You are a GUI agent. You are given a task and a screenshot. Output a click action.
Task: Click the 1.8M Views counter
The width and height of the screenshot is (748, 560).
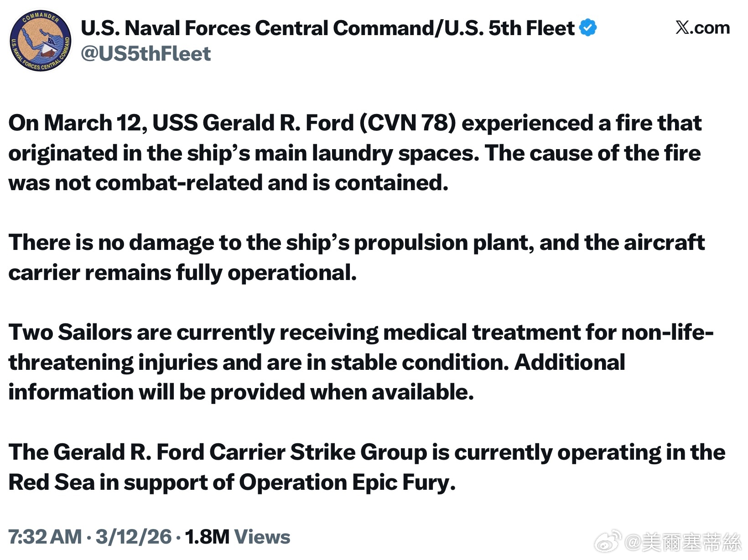point(238,537)
